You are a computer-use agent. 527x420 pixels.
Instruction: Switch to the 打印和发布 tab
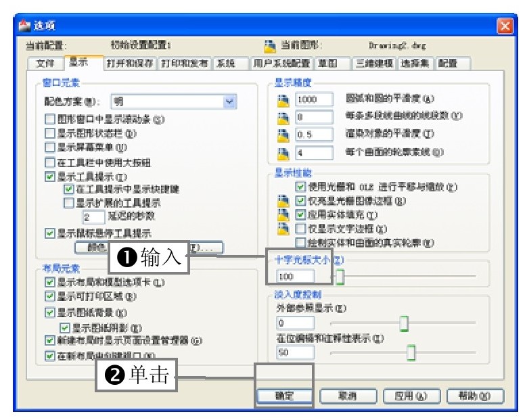(x=185, y=64)
